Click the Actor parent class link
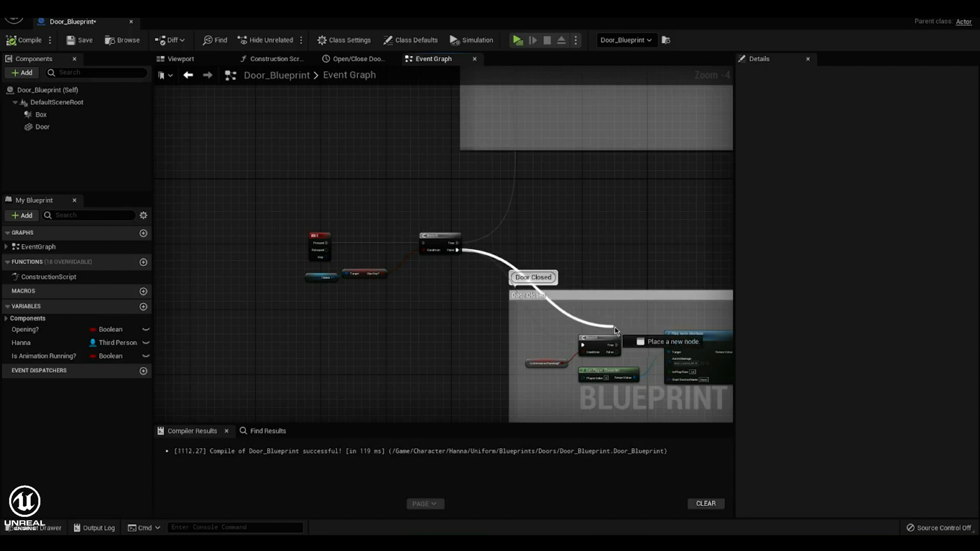Image resolution: width=980 pixels, height=551 pixels. pos(963,22)
